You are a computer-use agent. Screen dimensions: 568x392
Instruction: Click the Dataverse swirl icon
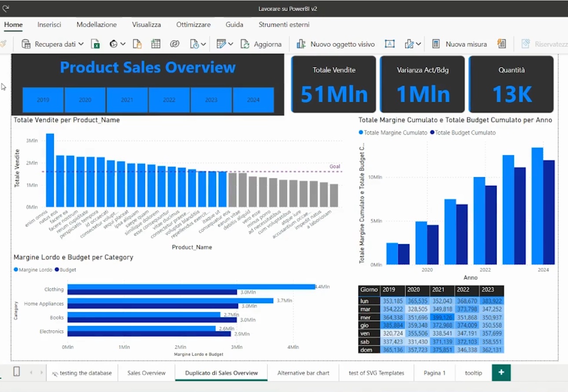click(175, 44)
